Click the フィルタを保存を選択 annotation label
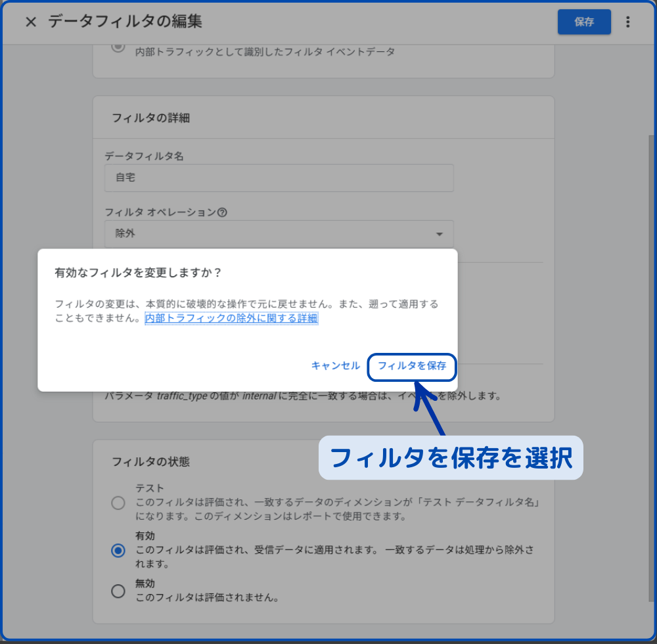This screenshot has width=657, height=644. coord(451,458)
